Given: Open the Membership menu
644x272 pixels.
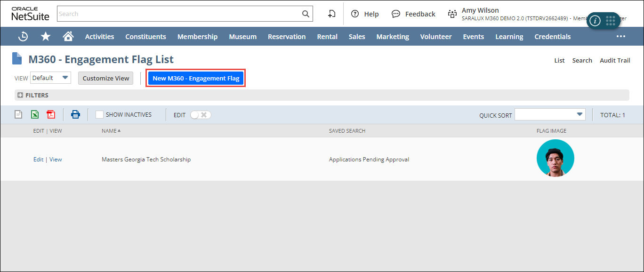Looking at the screenshot, I should [x=197, y=37].
